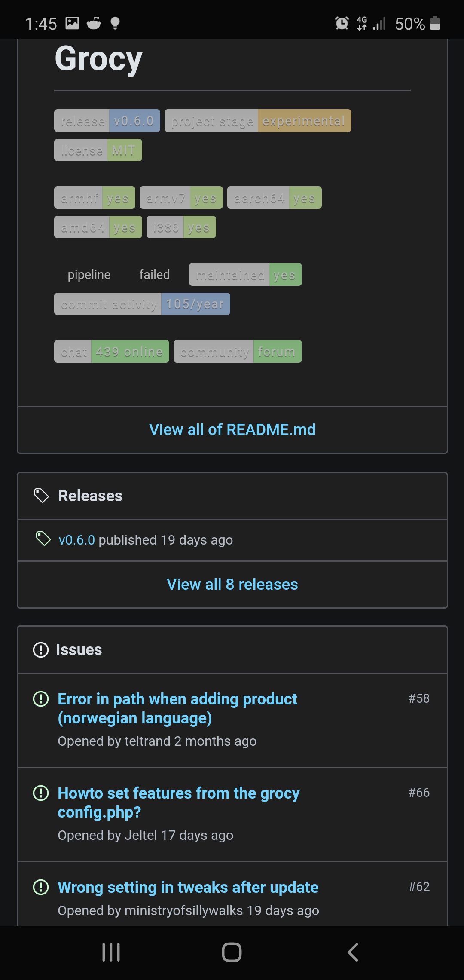This screenshot has height=980, width=464.
Task: Open the v0.6.0 release link
Action: point(76,540)
